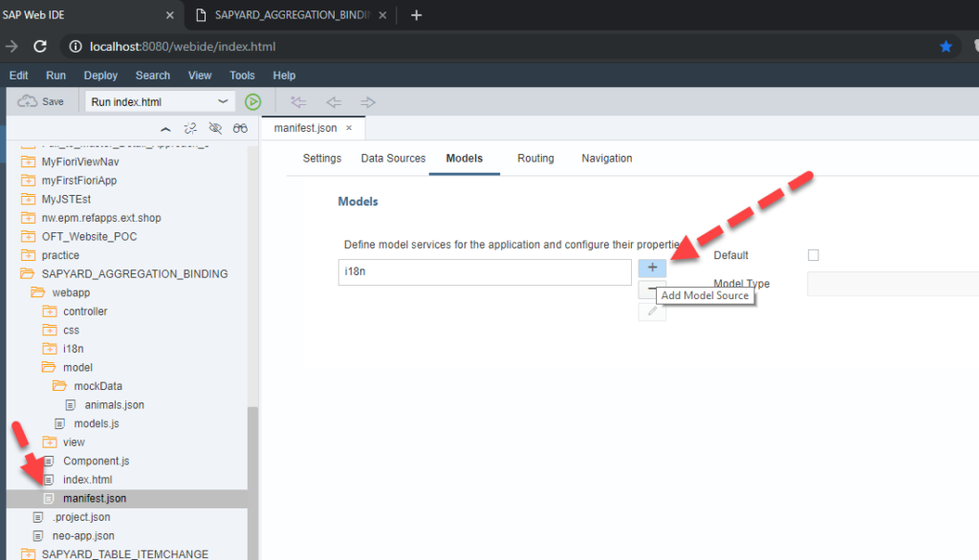Expand the css folder icon
Screen dimensions: 979x560
[50, 331]
